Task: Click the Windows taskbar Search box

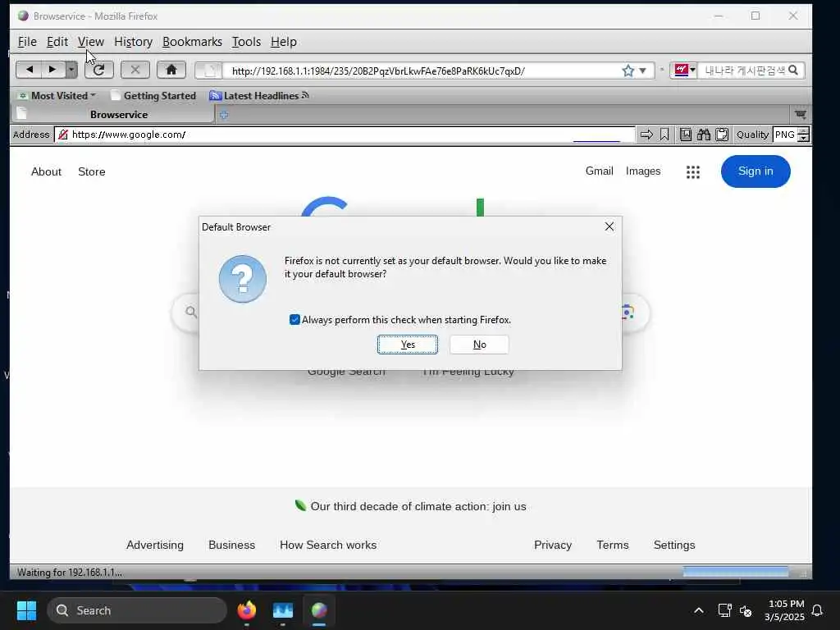Action: (x=137, y=610)
